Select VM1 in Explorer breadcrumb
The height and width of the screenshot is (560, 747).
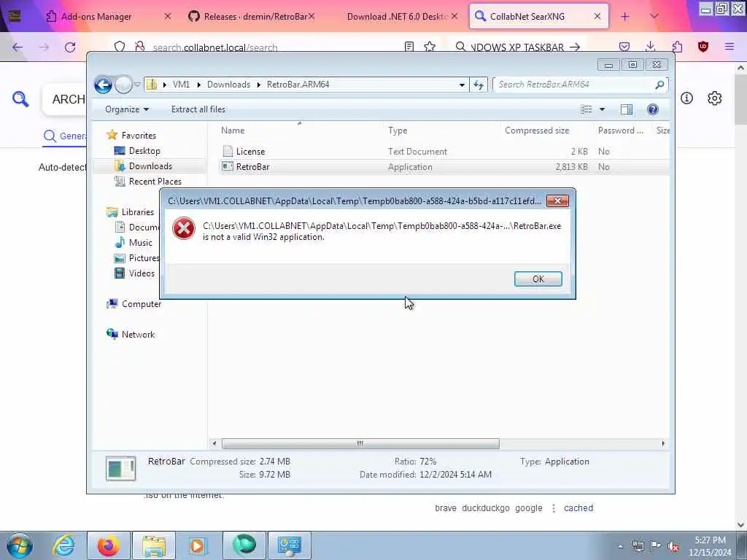pyautogui.click(x=181, y=85)
